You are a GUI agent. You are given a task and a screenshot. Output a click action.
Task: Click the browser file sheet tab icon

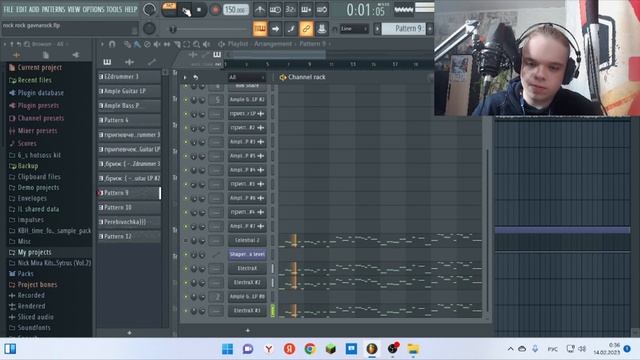point(46,55)
